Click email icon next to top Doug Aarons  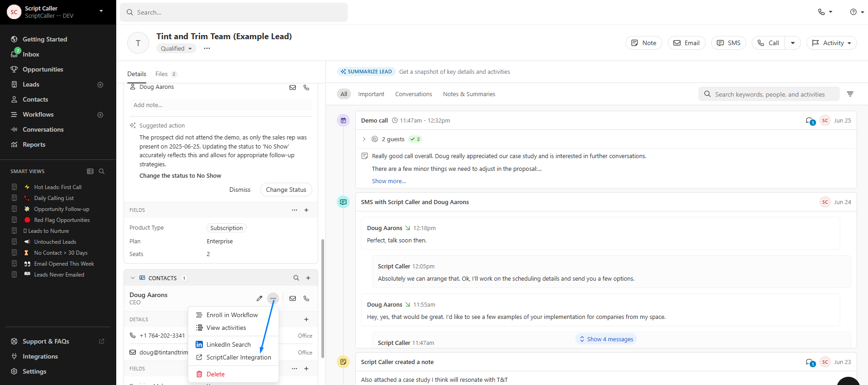293,87
